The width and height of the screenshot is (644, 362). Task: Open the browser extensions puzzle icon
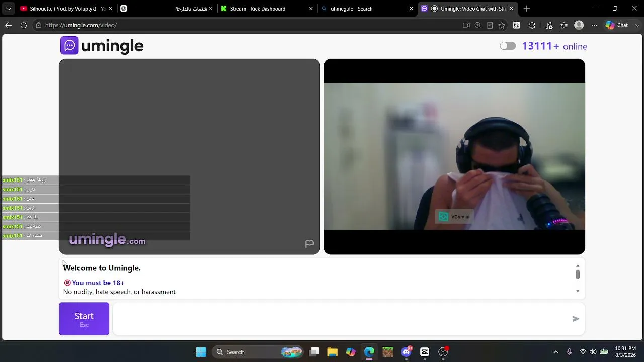pos(532,25)
